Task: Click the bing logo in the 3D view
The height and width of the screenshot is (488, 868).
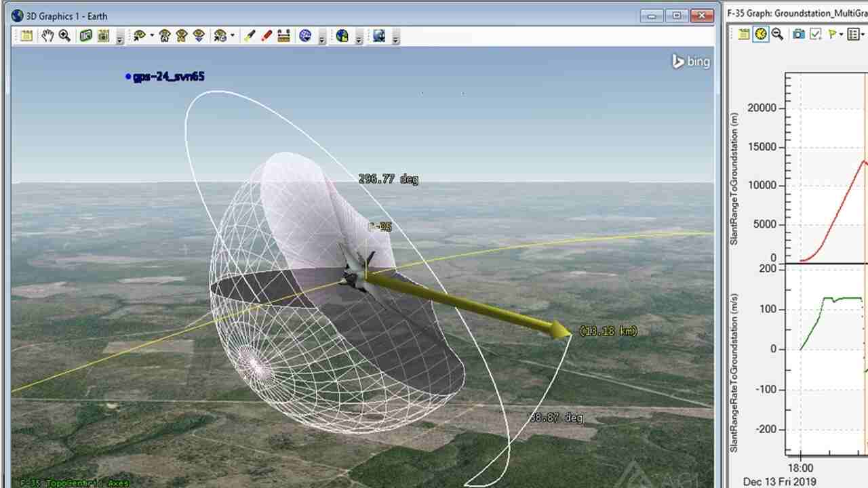Action: pos(691,61)
